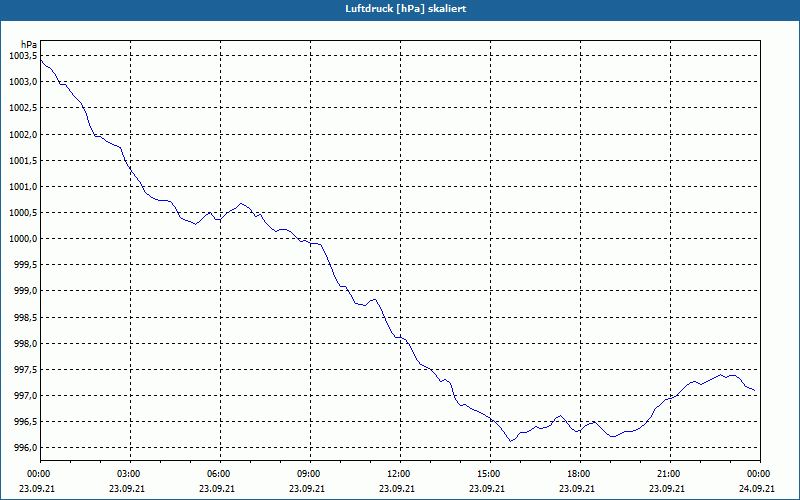Click the 18:00 time axis label
The height and width of the screenshot is (500, 800).
[x=580, y=474]
